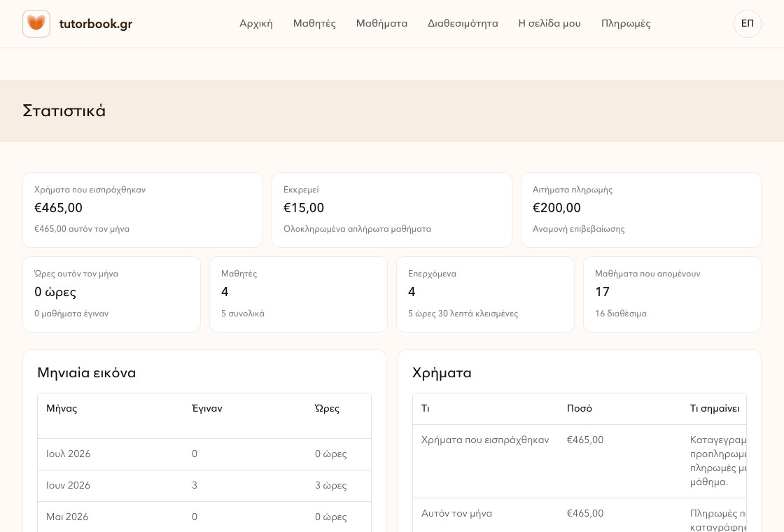Go to the Αρχική menu item
This screenshot has width=784, height=532.
pos(256,24)
